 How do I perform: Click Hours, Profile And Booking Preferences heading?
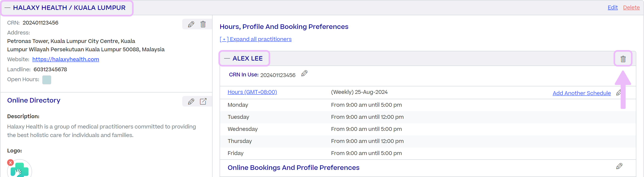pyautogui.click(x=284, y=27)
